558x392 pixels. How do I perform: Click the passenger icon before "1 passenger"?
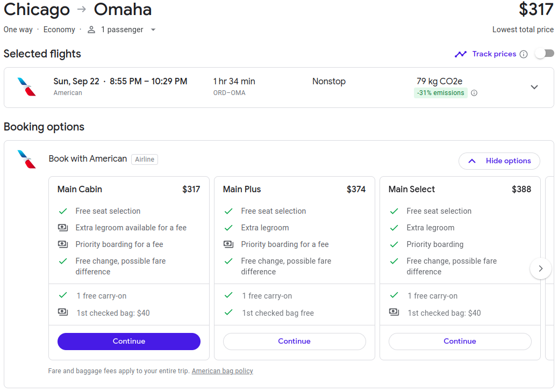click(90, 30)
